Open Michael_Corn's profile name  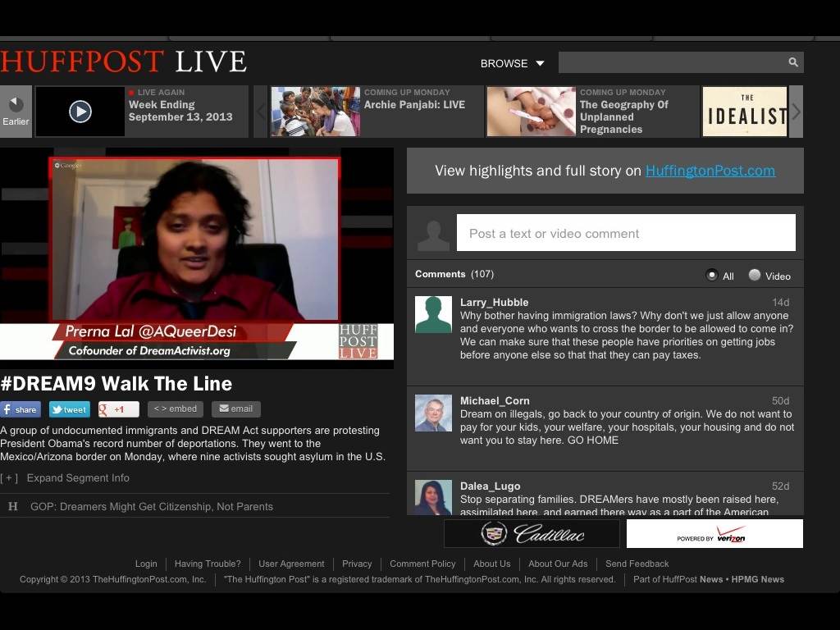[x=495, y=400]
